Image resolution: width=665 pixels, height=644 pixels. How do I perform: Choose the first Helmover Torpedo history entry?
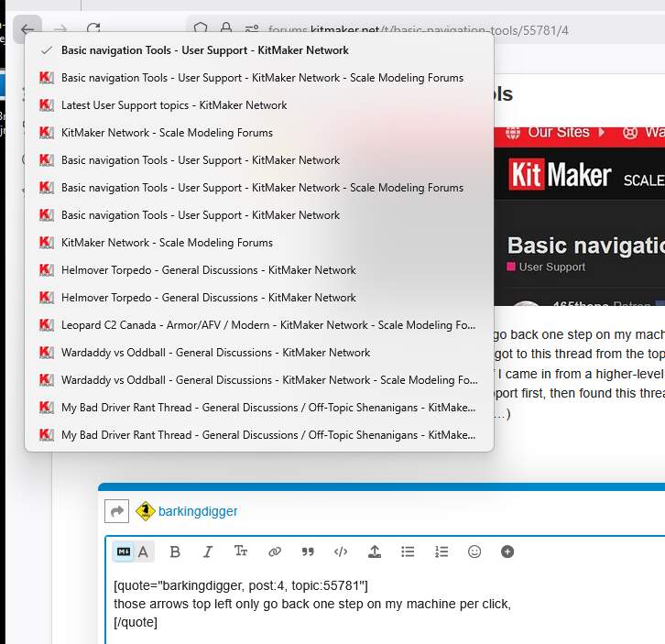point(208,270)
